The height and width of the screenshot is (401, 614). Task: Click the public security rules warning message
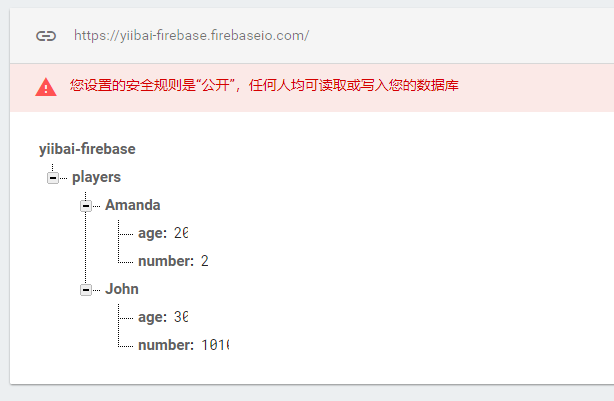264,87
